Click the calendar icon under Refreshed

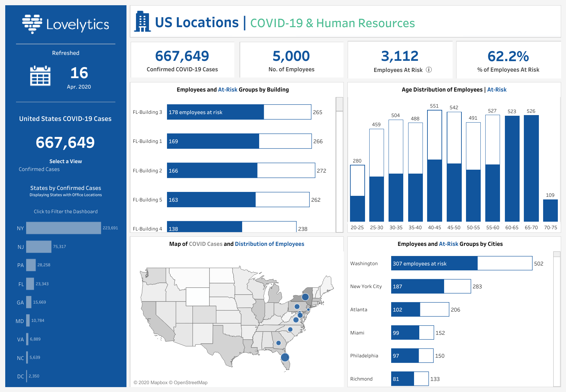pos(40,76)
